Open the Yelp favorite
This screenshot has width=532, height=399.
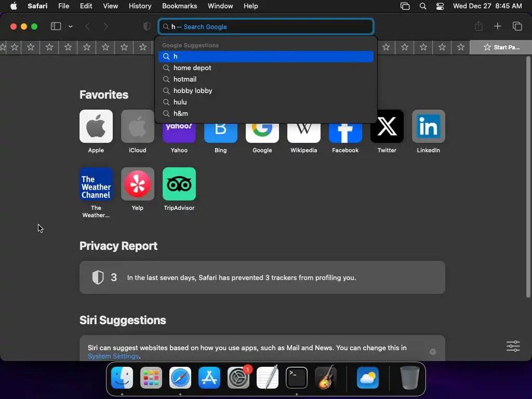point(137,184)
